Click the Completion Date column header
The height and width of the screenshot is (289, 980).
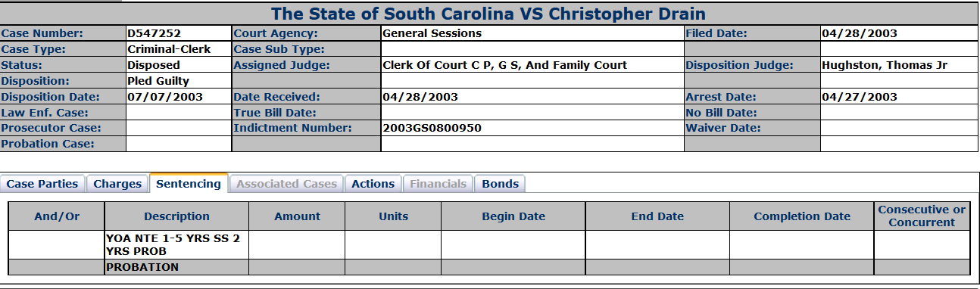802,216
